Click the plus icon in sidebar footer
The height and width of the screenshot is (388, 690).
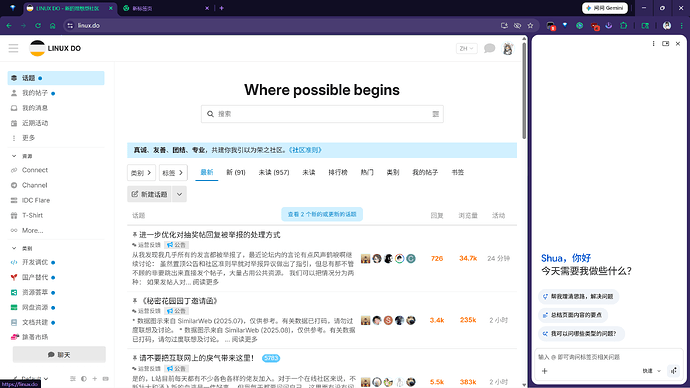pyautogui.click(x=95, y=378)
